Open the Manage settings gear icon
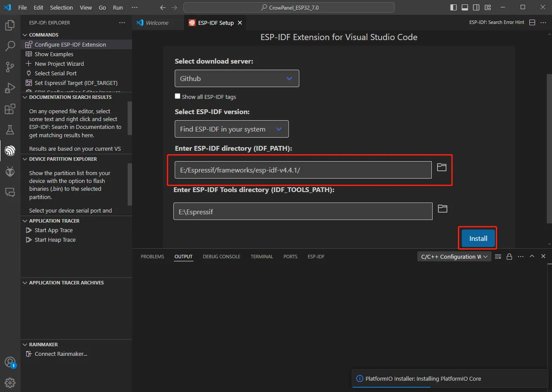Image resolution: width=552 pixels, height=392 pixels. tap(10, 383)
